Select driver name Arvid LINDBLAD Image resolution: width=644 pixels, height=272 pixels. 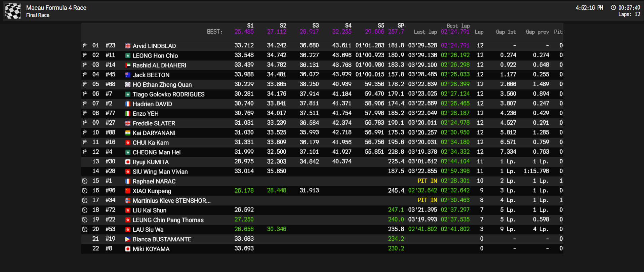[154, 46]
